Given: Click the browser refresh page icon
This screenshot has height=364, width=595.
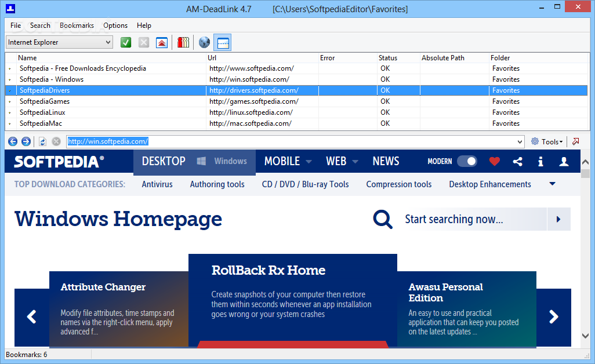Looking at the screenshot, I should pyautogui.click(x=42, y=141).
